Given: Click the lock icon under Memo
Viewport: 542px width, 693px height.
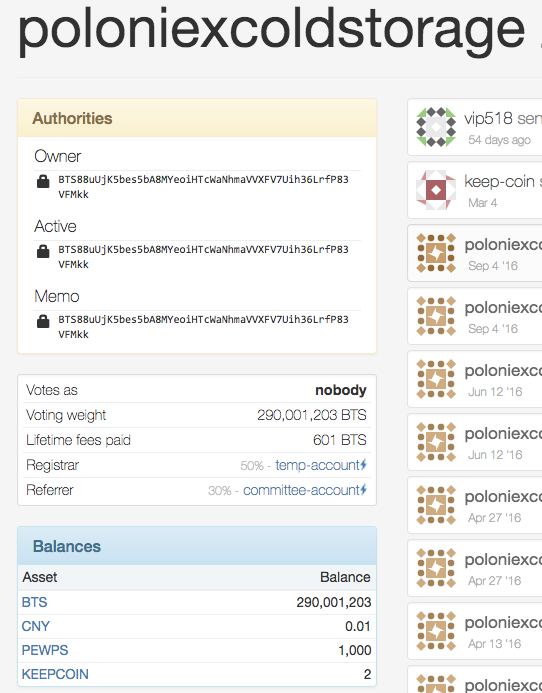Looking at the screenshot, I should tap(43, 321).
